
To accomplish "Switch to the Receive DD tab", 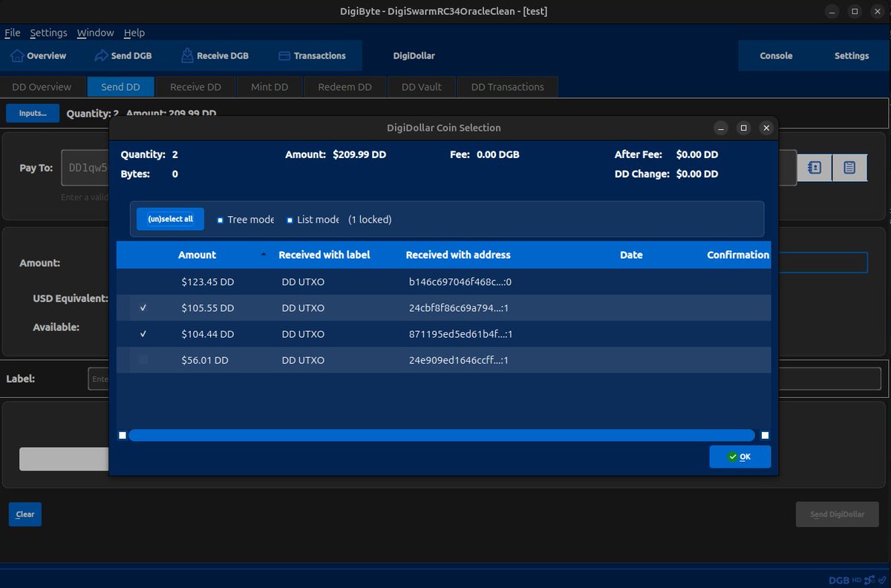I will (x=195, y=87).
